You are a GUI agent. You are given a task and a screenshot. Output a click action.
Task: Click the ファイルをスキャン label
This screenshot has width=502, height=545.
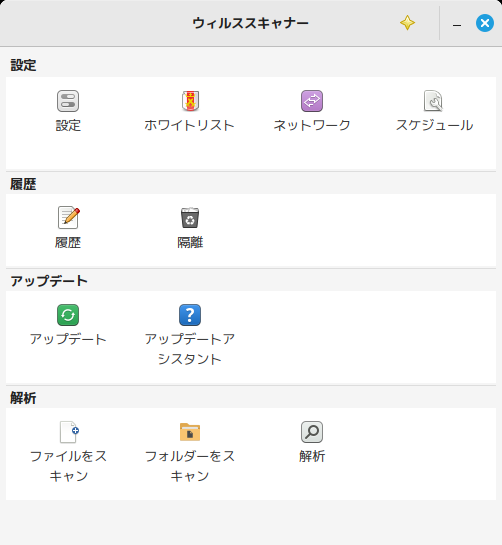pyautogui.click(x=68, y=466)
